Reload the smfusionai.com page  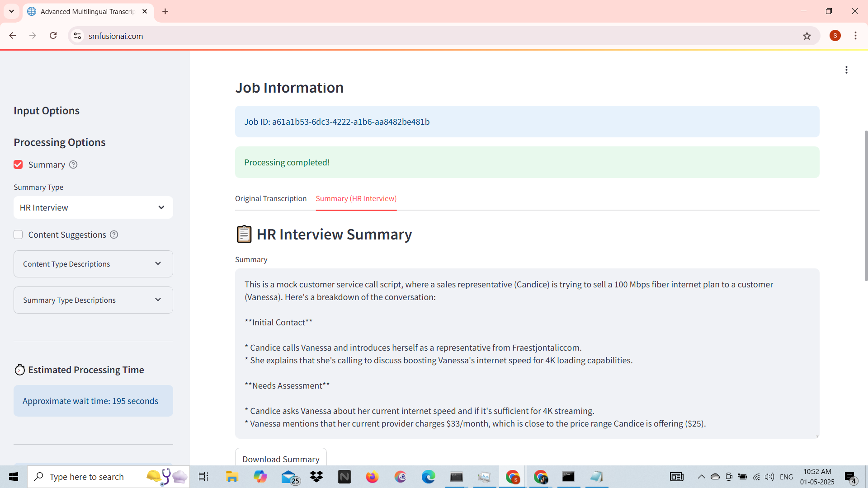point(53,36)
